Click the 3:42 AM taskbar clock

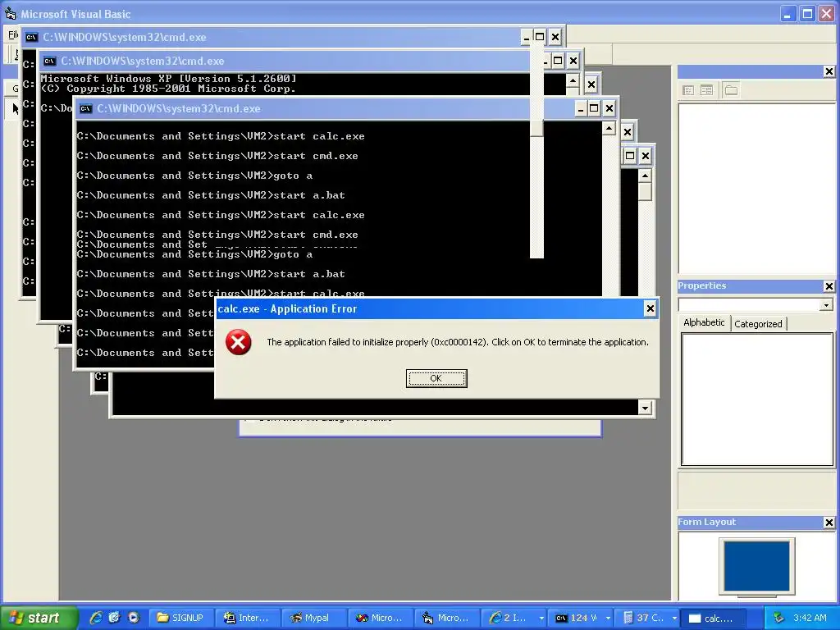click(810, 618)
